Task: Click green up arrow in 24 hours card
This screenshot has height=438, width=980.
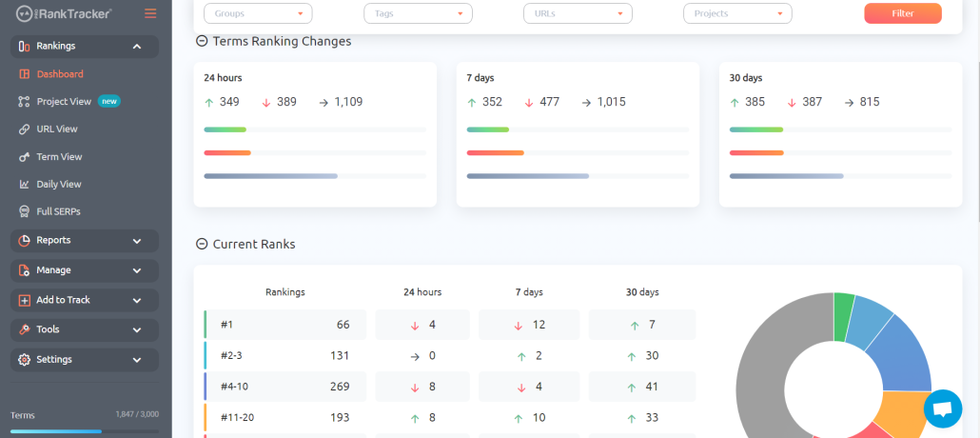Action: 208,102
